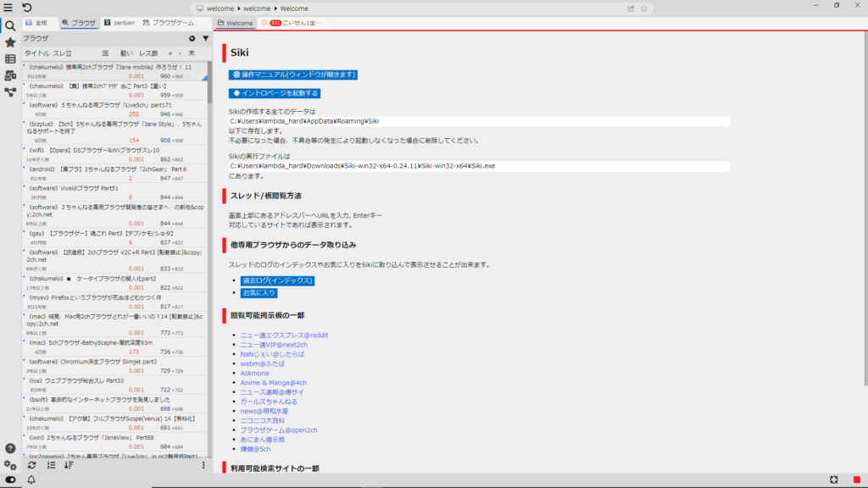
Task: Open Anime & Manga@4ch link
Action: (273, 382)
